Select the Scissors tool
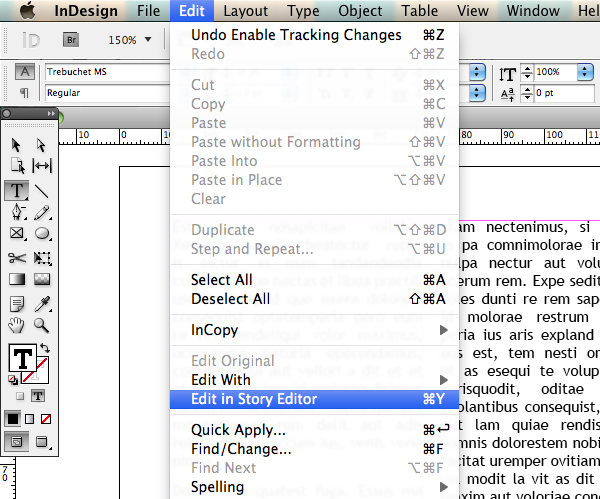600x499 pixels. tap(17, 258)
